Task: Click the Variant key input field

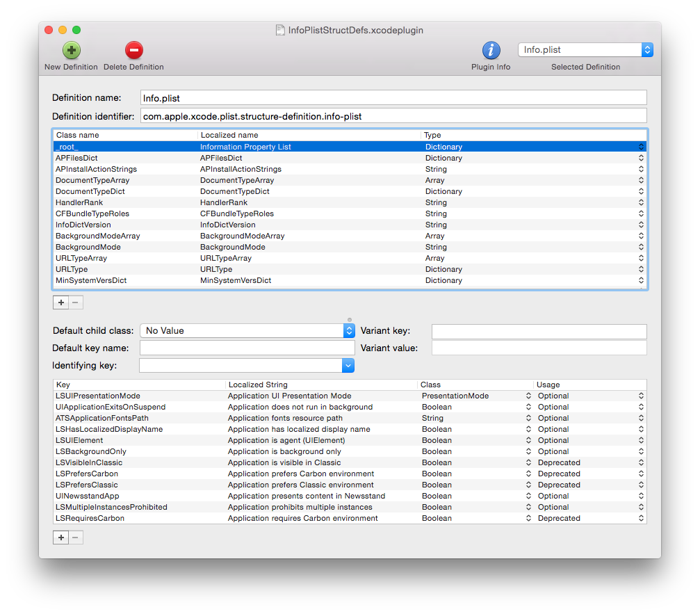Action: tap(539, 332)
